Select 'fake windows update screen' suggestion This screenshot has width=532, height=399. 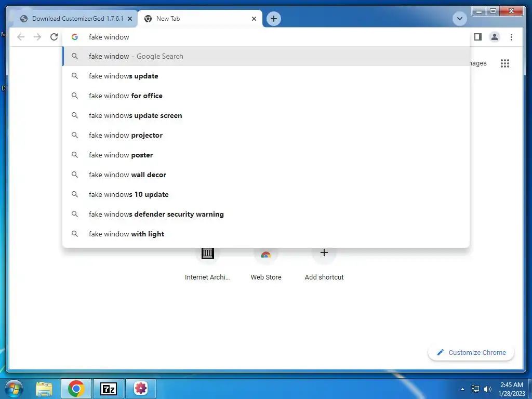point(266,115)
